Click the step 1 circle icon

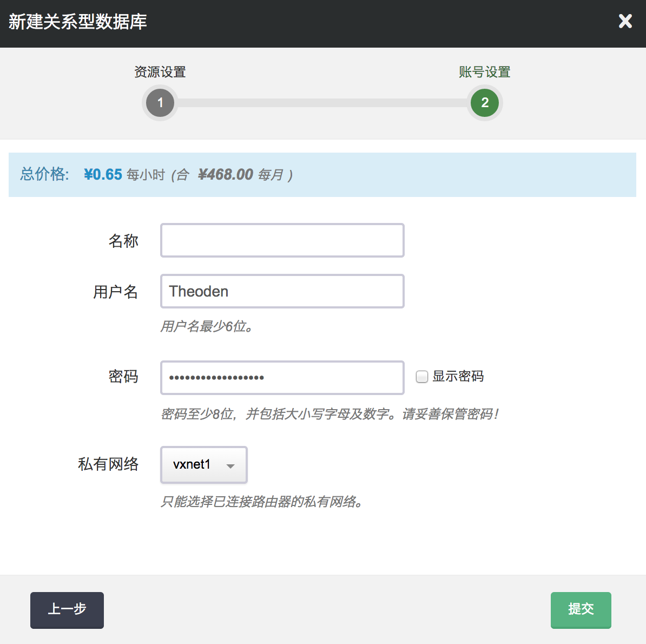(x=160, y=103)
